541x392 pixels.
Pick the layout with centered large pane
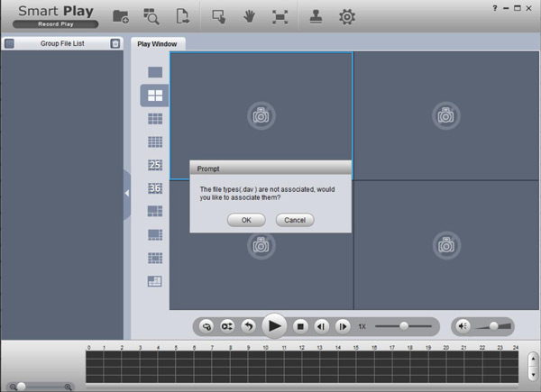click(x=155, y=258)
